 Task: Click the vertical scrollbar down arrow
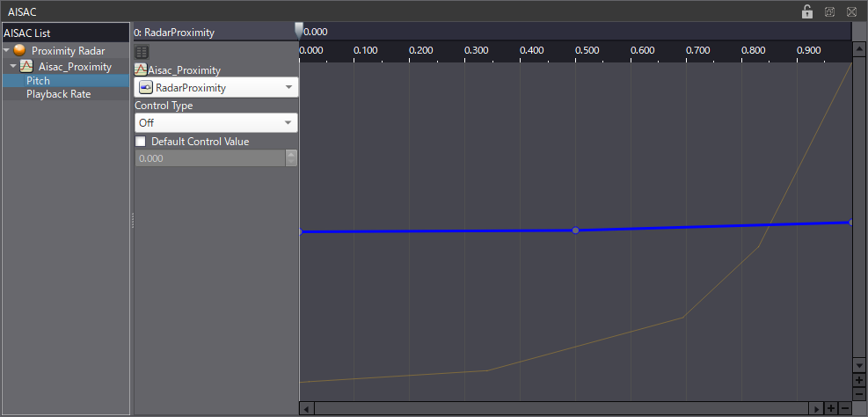click(x=859, y=365)
